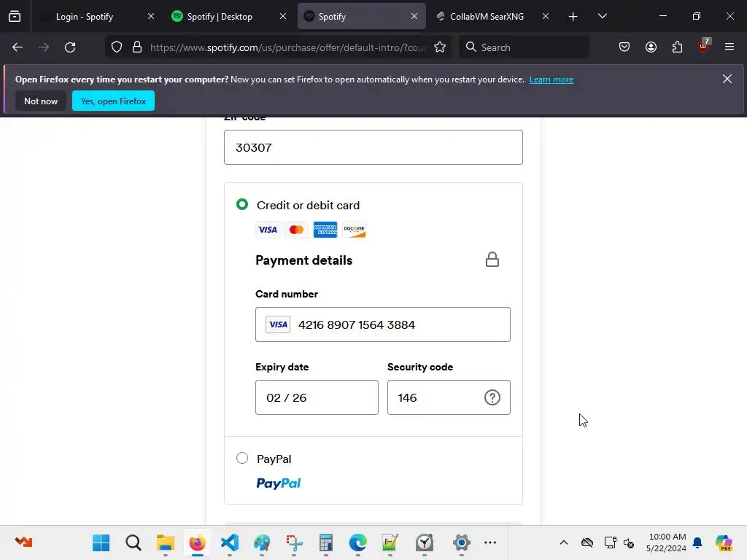747x560 pixels.
Task: Click the Mastercard logo
Action: pos(296,230)
